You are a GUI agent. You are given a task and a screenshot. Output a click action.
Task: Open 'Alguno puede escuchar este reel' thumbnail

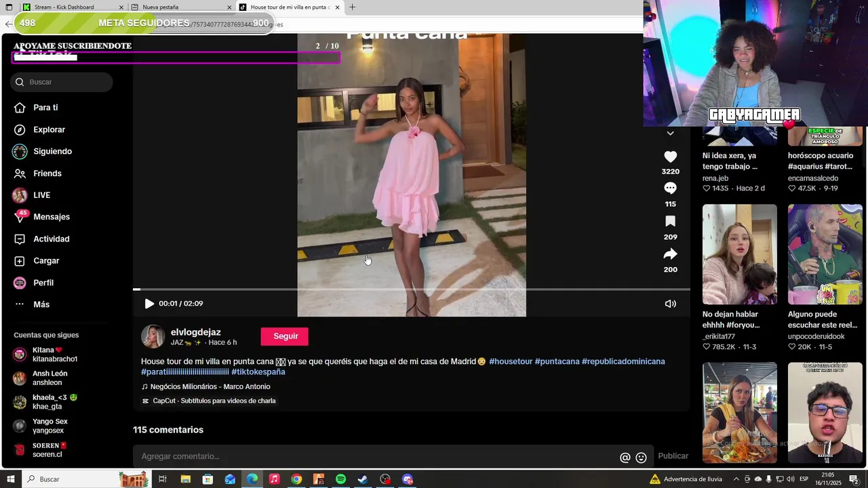pyautogui.click(x=825, y=254)
